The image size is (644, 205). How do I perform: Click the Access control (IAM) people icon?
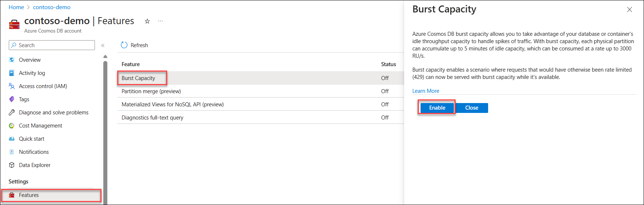[12, 86]
